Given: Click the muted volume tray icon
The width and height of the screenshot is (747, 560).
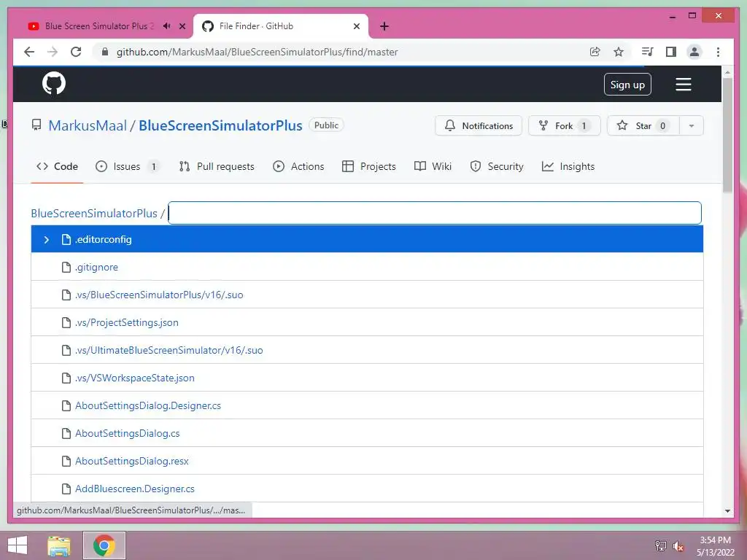Looking at the screenshot, I should [678, 545].
